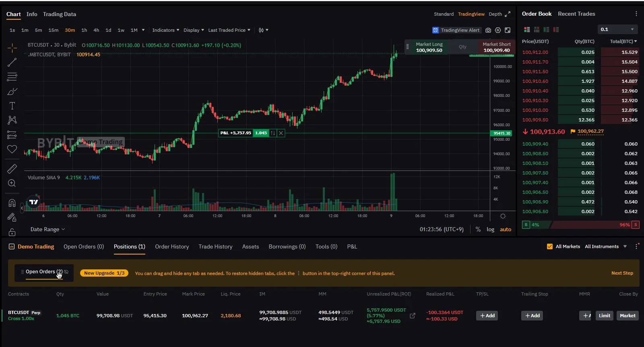This screenshot has height=347, width=644.
Task: Toggle fullscreen chart mode icon
Action: click(508, 30)
